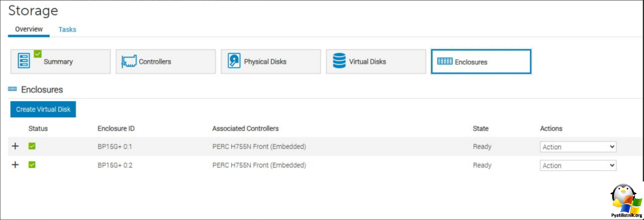This screenshot has width=644, height=220.
Task: Click the green status icon for BP15G+ 0:2
Action: (32, 165)
